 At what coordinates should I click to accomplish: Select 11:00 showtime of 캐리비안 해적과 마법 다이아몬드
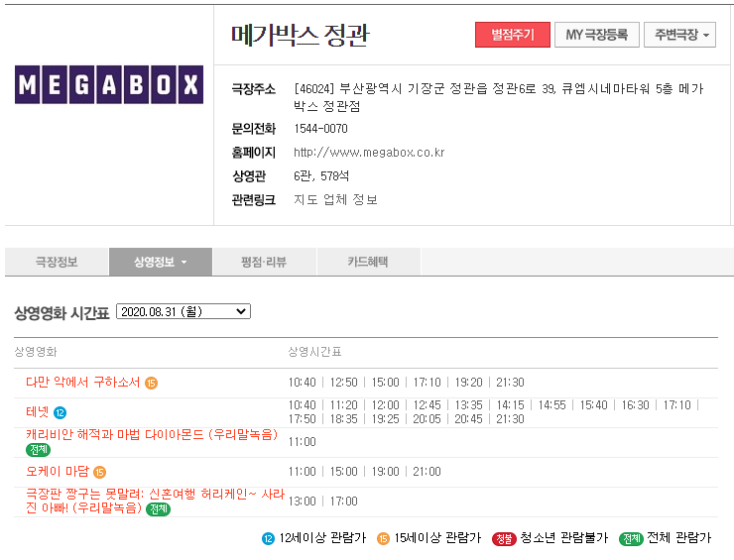pos(302,442)
